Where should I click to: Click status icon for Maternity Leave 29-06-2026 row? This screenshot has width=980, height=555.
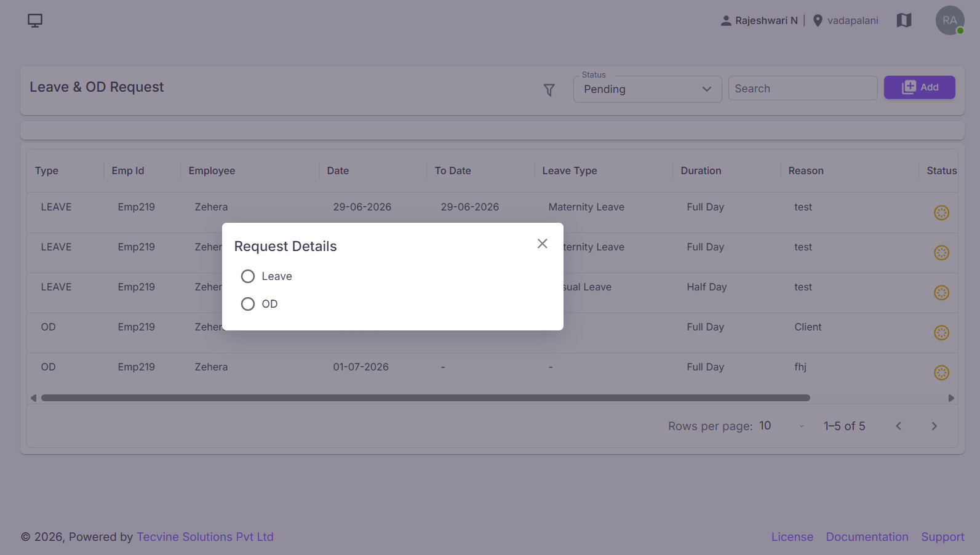pyautogui.click(x=941, y=213)
